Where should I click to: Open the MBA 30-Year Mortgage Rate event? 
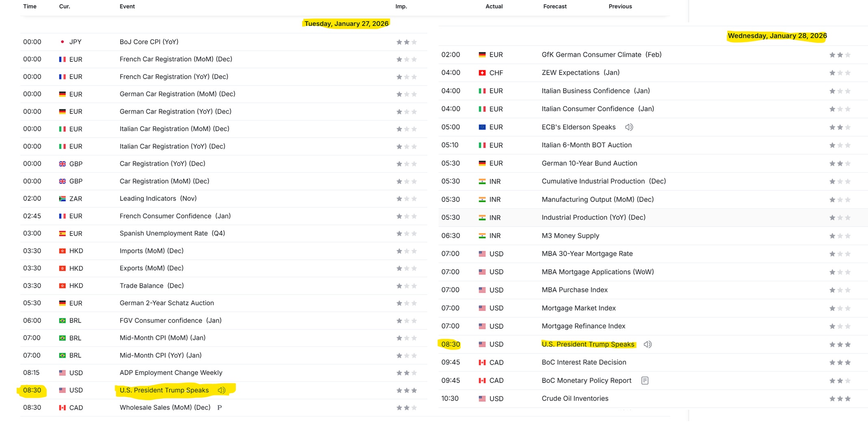[587, 254]
